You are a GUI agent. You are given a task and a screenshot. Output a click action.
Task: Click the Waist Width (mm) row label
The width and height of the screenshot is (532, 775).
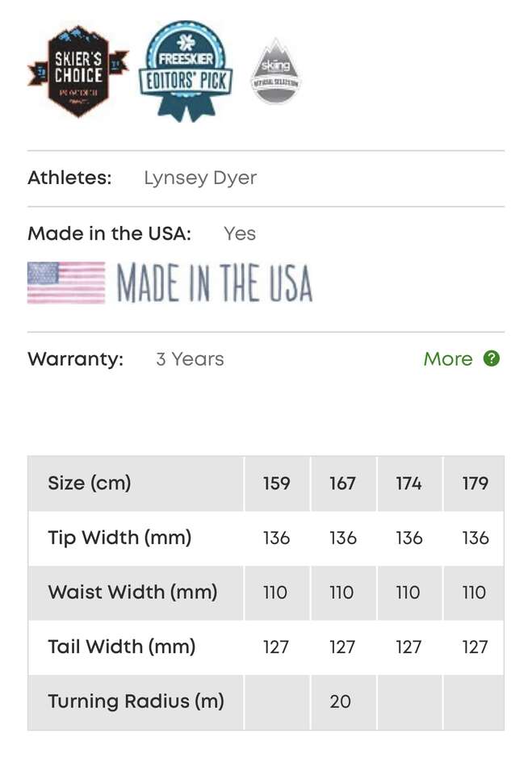(x=132, y=592)
